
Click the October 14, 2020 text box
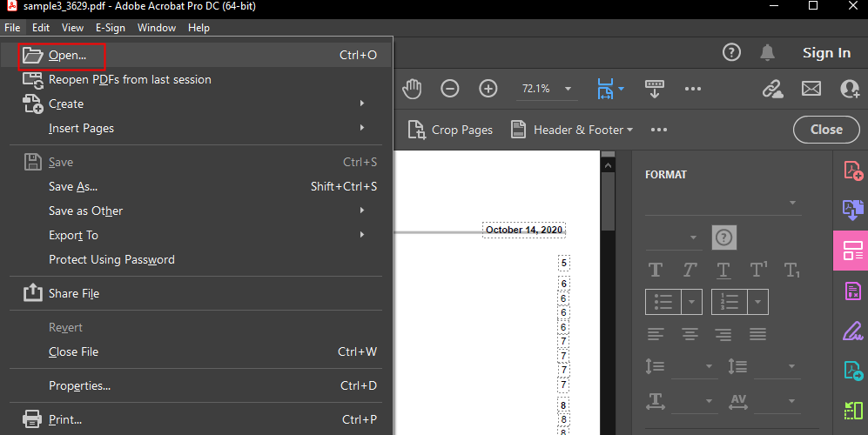click(x=524, y=230)
